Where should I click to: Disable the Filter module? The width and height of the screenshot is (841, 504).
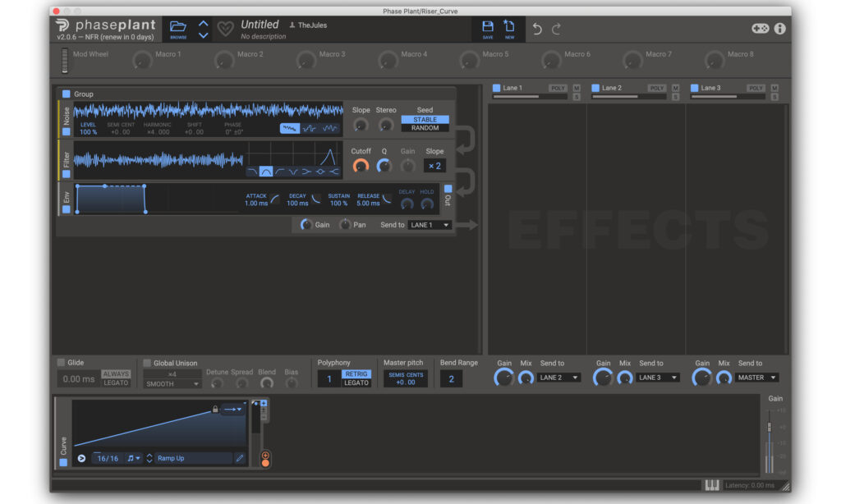67,174
